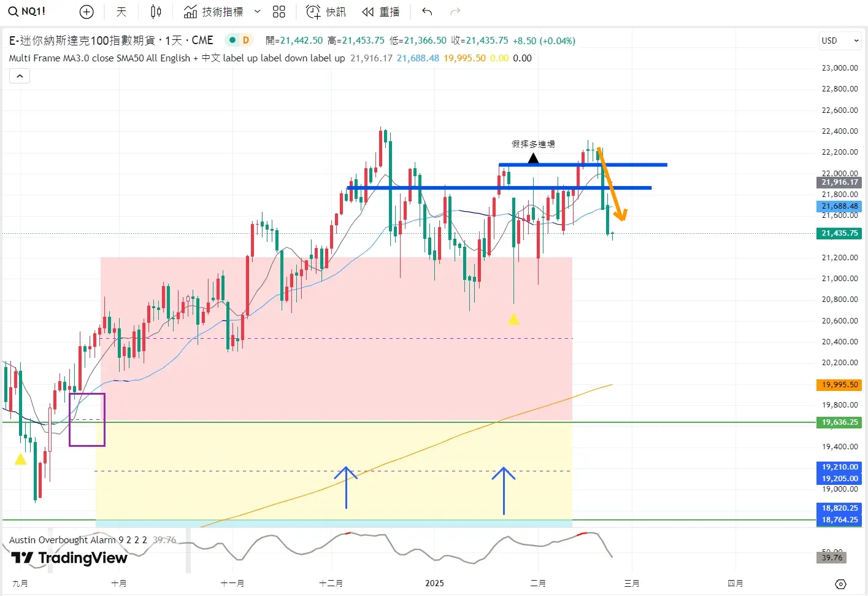Image resolution: width=868 pixels, height=596 pixels.
Task: Create a 快訊 alert
Action: point(326,12)
